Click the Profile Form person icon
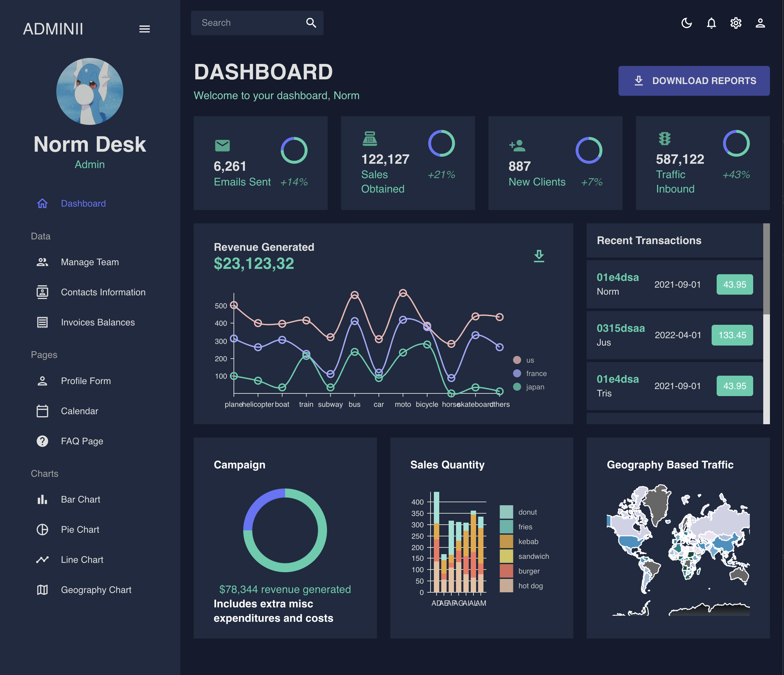The height and width of the screenshot is (675, 784). tap(42, 381)
